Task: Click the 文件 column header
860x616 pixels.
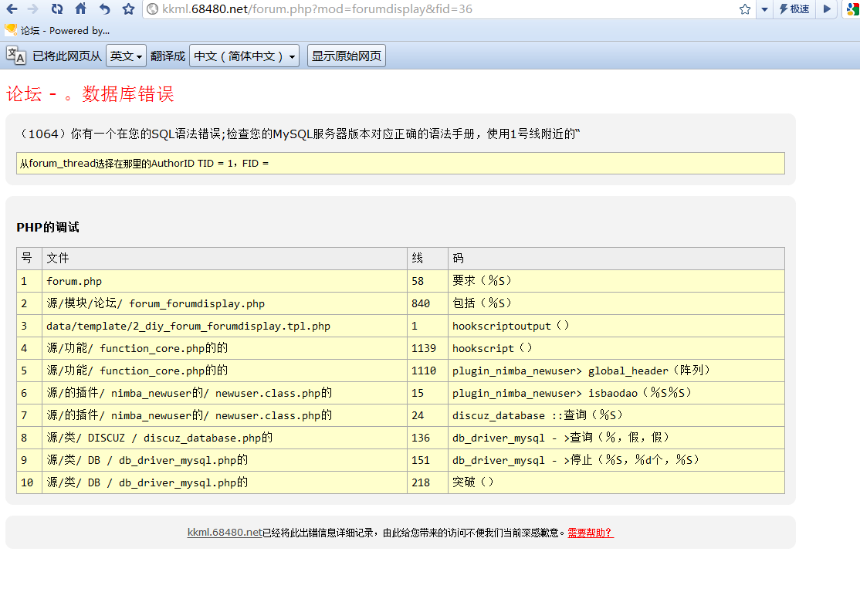Action: coord(225,259)
